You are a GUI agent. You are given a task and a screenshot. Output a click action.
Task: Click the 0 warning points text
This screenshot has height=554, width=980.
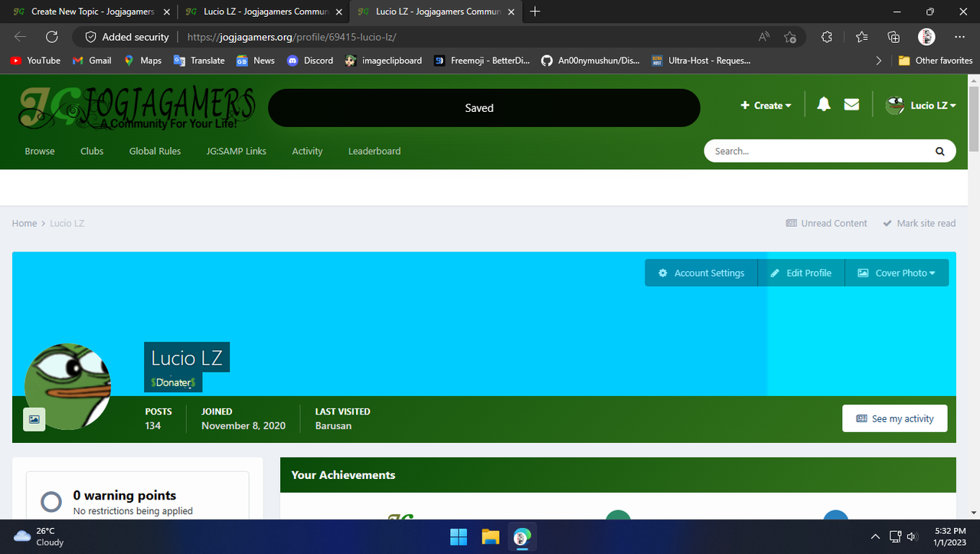(125, 495)
